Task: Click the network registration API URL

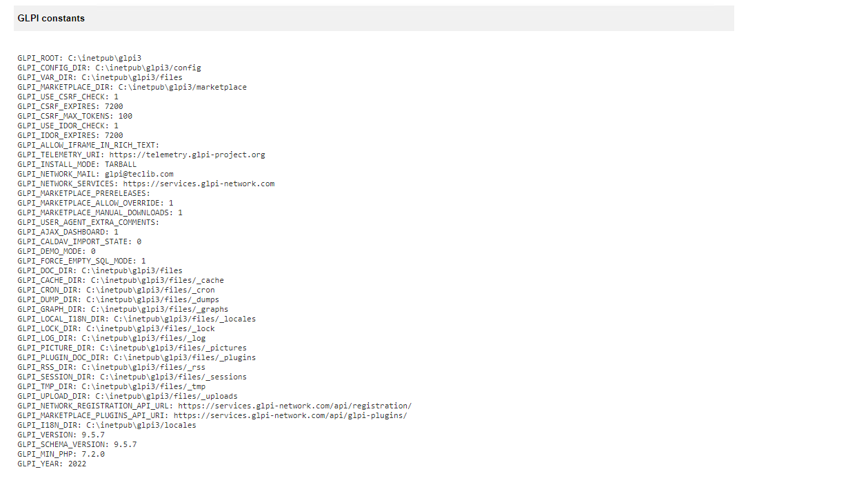Action: click(x=285, y=406)
